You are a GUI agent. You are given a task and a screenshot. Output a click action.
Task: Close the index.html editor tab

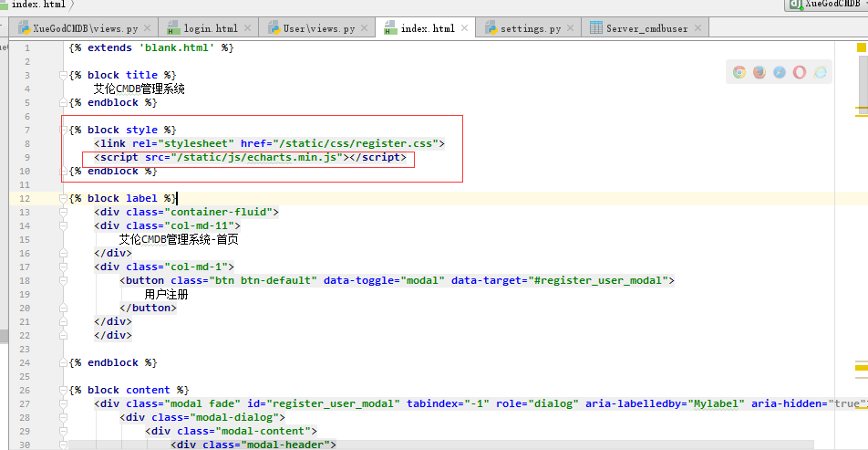464,27
